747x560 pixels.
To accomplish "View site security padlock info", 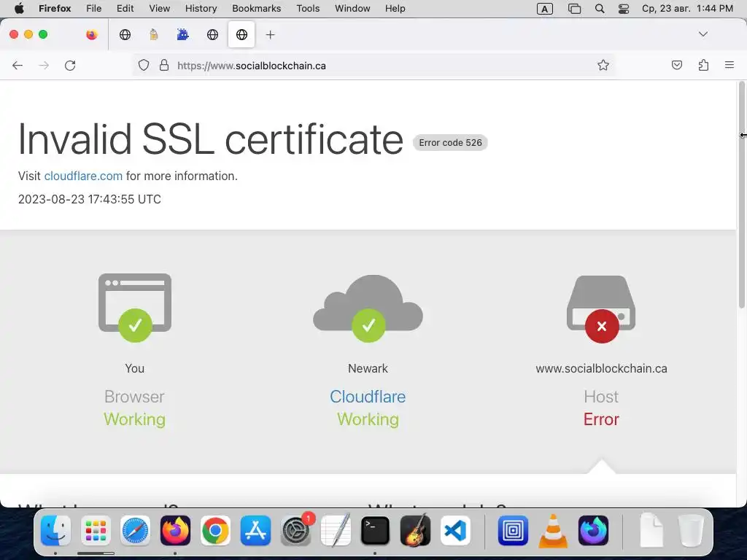I will coord(164,65).
